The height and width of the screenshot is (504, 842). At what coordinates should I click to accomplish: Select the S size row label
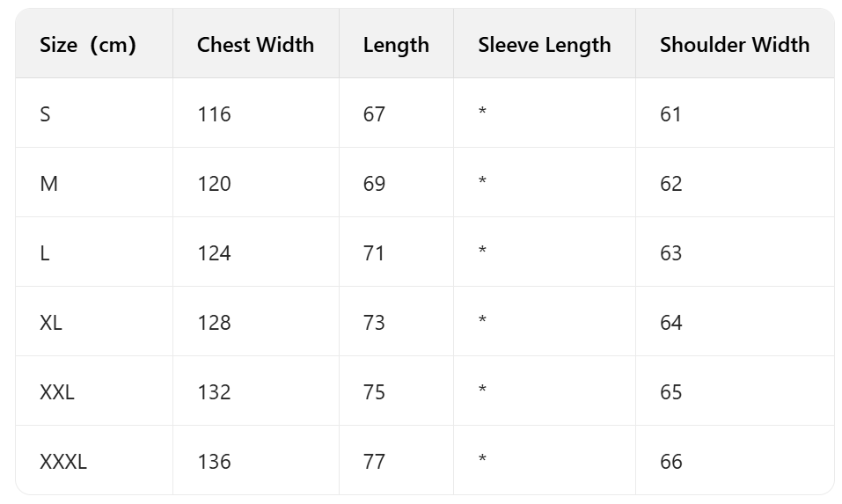pos(45,114)
